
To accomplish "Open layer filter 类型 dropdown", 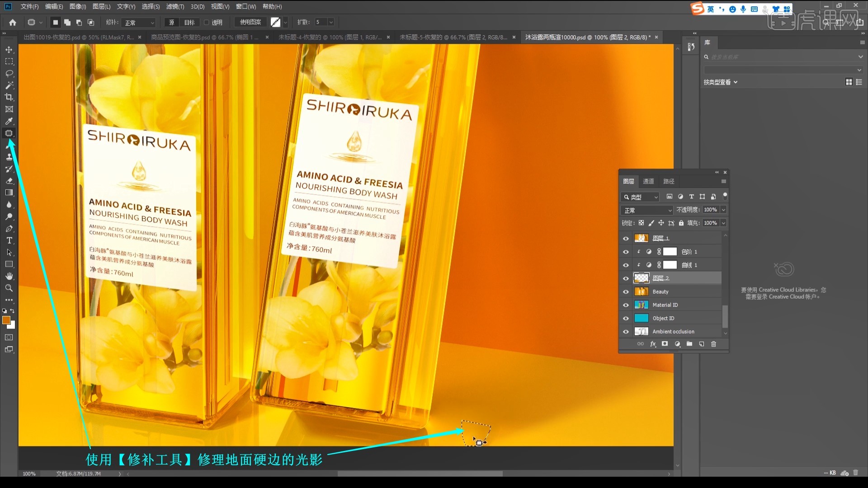I will point(641,197).
